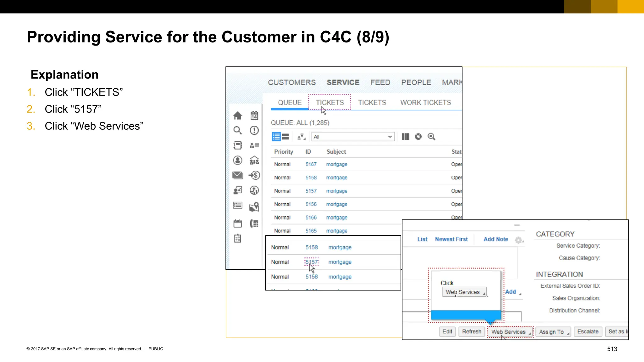Viewport: 644px width, 362px height.
Task: Click the List link in notes panel
Action: coord(422,239)
